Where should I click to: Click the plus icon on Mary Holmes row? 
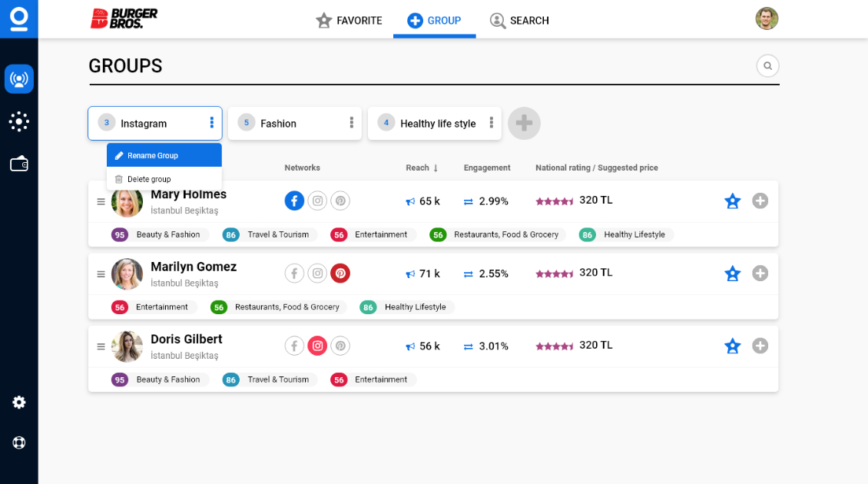[x=760, y=201]
